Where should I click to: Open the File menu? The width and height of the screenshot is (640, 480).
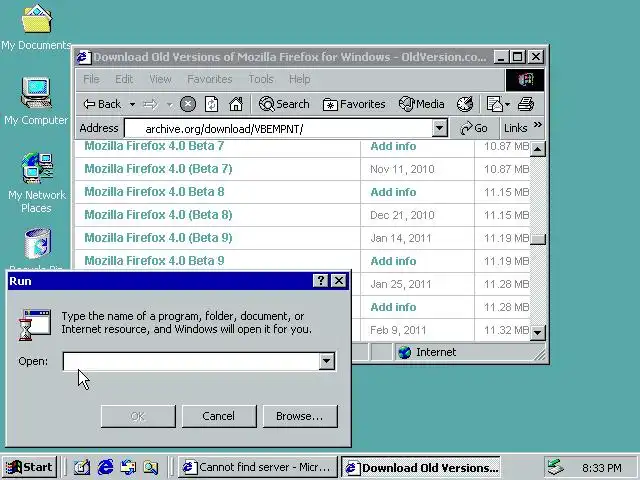(91, 79)
